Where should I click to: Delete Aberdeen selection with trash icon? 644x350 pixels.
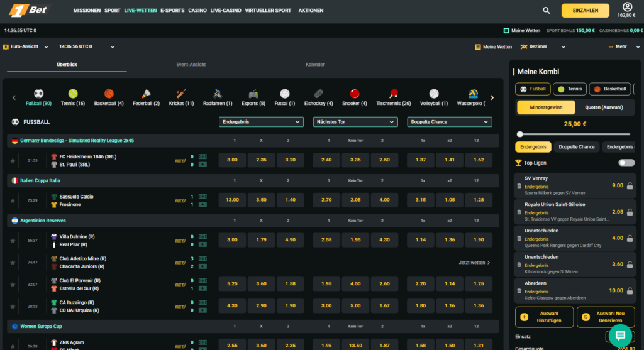click(519, 291)
